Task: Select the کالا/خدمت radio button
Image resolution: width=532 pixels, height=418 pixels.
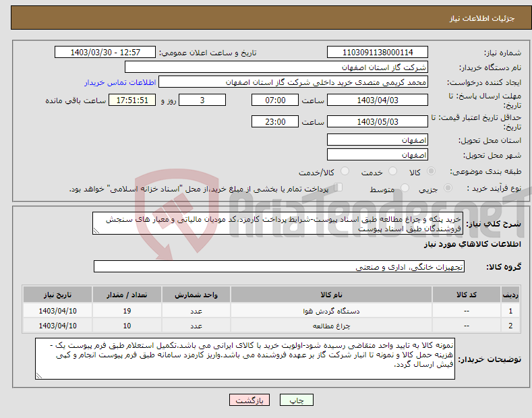Action: (x=345, y=171)
